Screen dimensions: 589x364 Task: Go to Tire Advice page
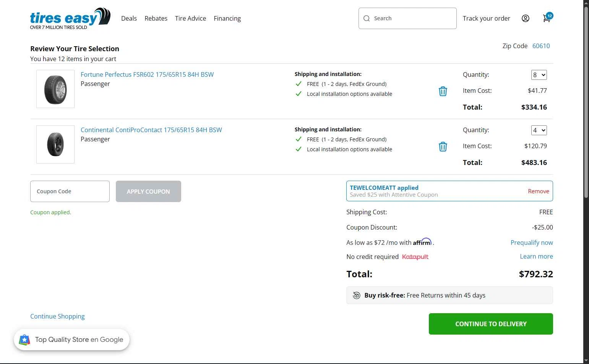(190, 18)
